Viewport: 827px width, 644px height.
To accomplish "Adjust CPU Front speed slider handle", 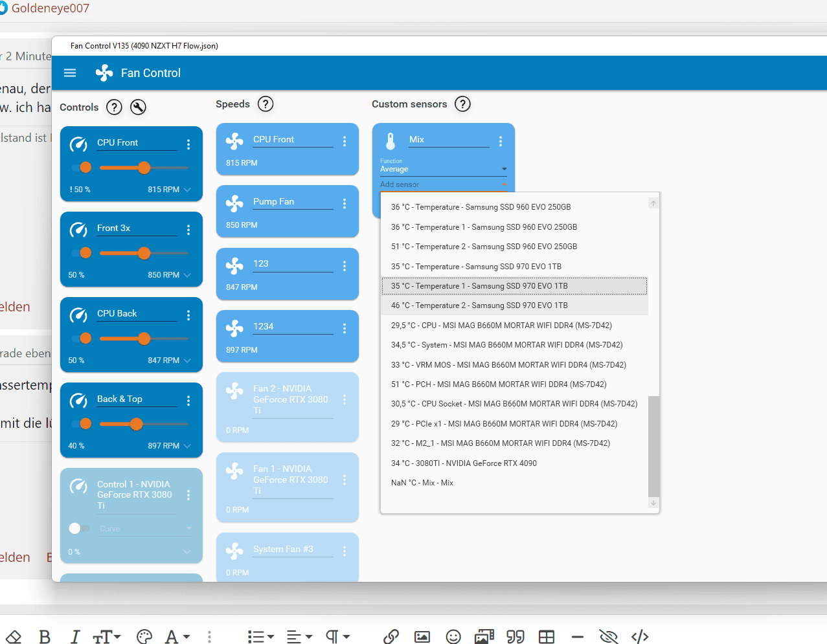I will [144, 168].
